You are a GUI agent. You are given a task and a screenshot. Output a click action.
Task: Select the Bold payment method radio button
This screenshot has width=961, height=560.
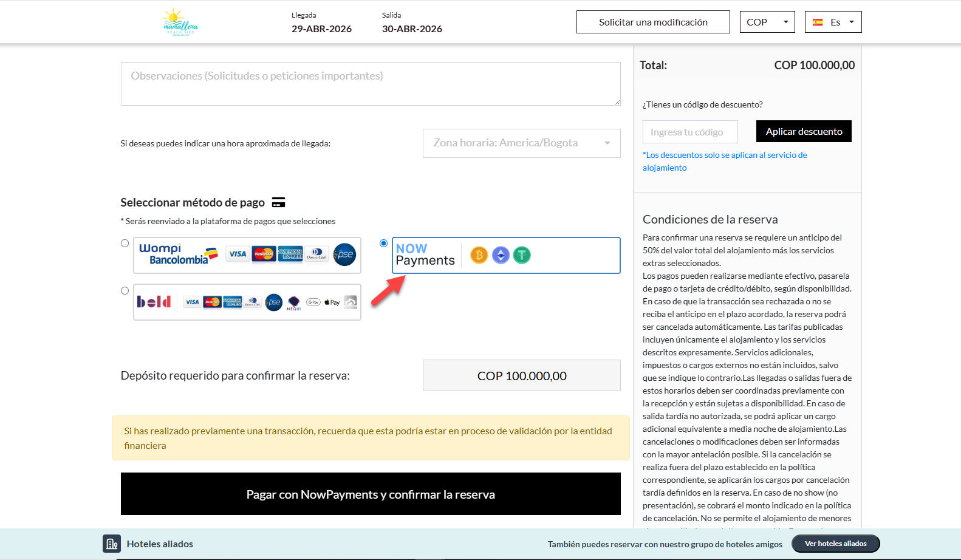point(125,291)
